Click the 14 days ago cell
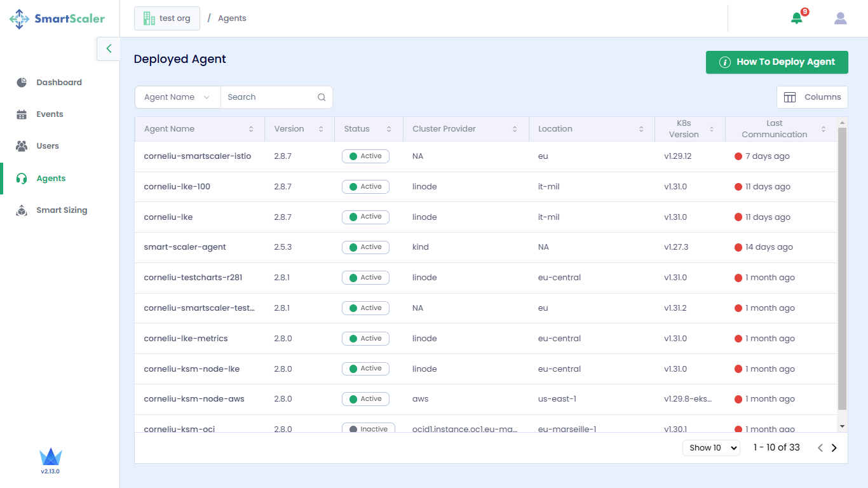Viewport: 868px width, 488px height. click(769, 247)
